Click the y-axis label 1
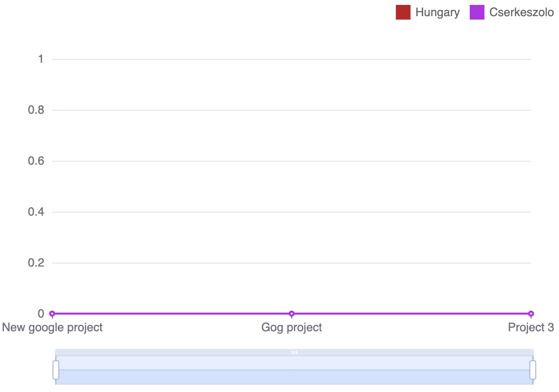Viewport: 559px width, 392px height. point(41,59)
